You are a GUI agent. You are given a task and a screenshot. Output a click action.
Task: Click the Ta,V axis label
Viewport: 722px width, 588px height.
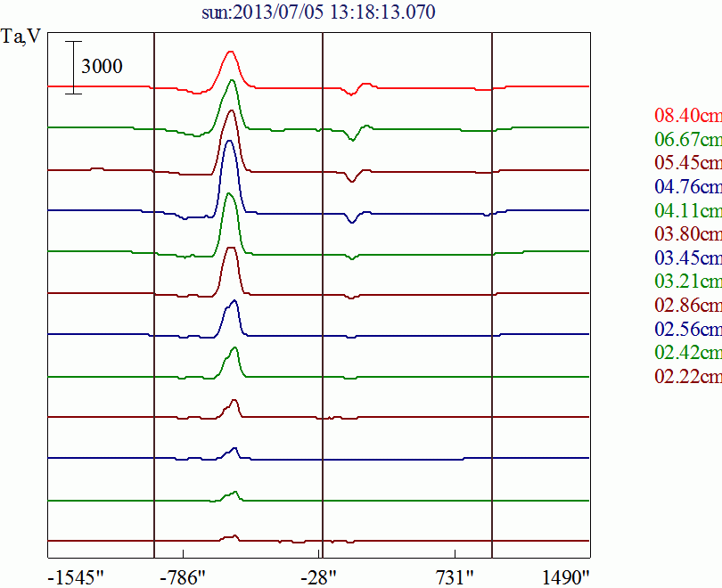tap(21, 36)
